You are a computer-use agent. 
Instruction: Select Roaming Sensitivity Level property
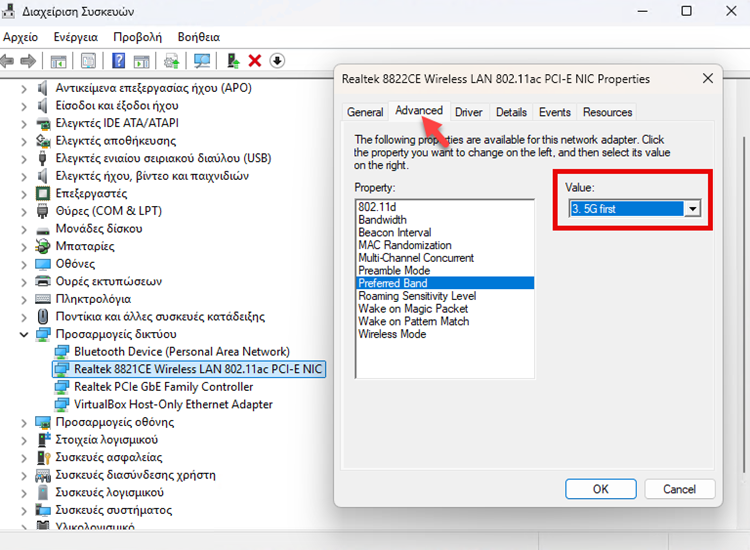417,296
